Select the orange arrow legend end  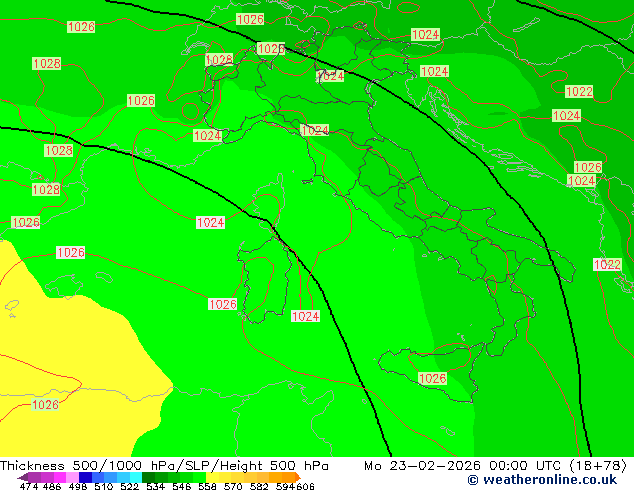(298, 477)
